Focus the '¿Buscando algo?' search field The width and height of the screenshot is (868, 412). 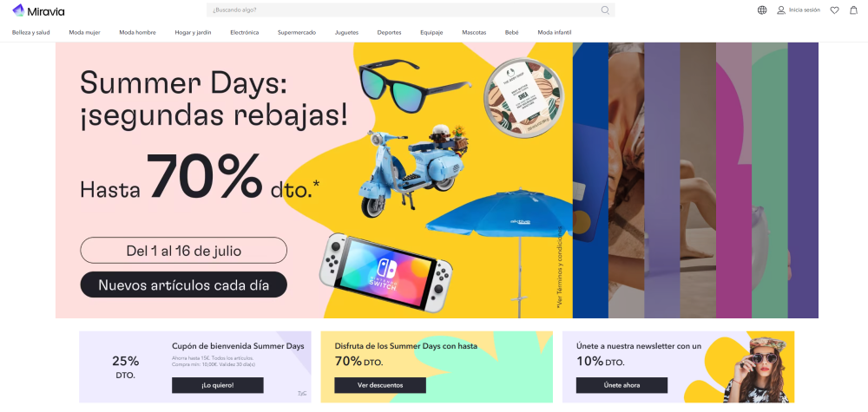click(x=411, y=10)
